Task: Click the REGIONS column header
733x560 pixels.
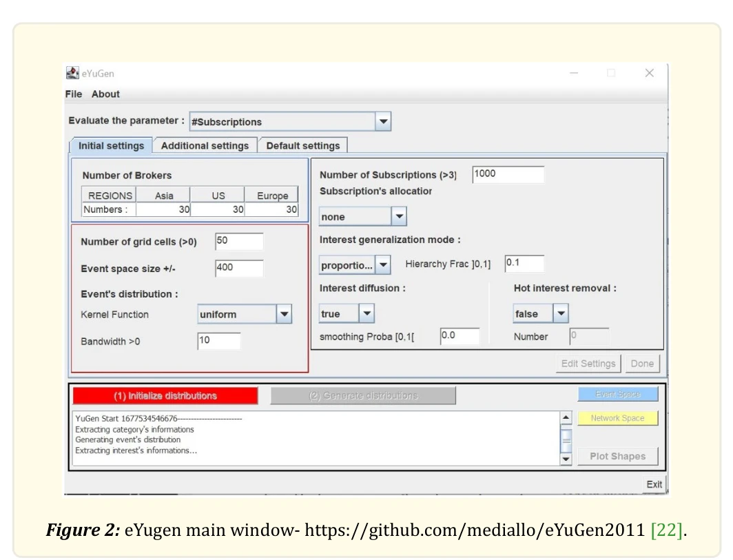Action: click(110, 196)
